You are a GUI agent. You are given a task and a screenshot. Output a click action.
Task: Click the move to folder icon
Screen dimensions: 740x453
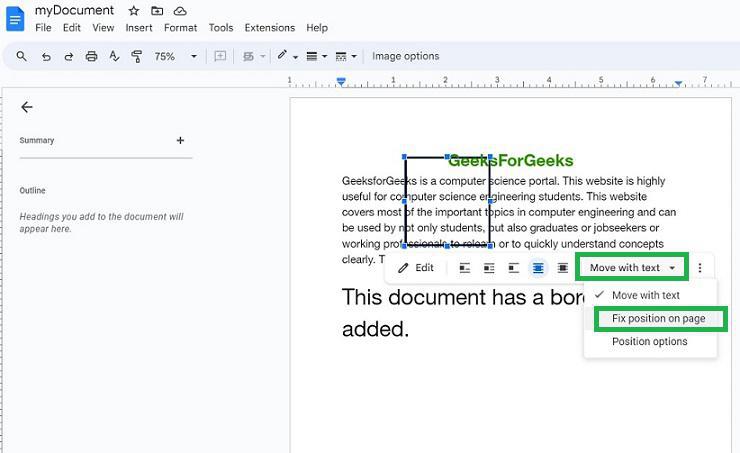tap(157, 10)
